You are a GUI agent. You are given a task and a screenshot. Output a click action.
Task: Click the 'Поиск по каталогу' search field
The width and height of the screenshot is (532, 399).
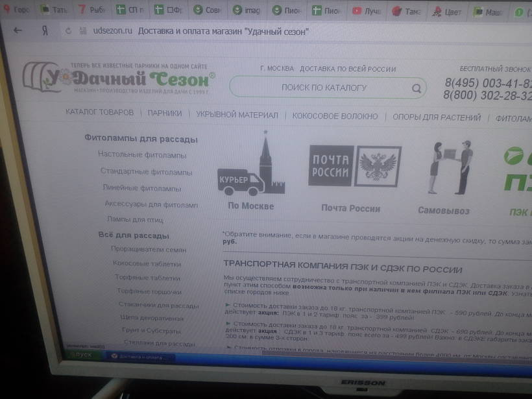click(324, 88)
